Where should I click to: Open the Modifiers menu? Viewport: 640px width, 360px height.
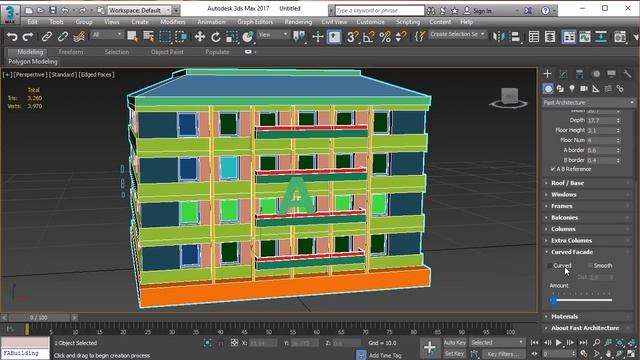(172, 22)
